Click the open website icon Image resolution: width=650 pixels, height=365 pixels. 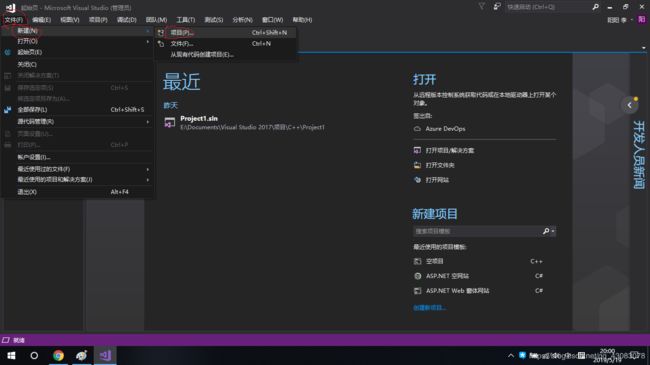[x=417, y=180]
